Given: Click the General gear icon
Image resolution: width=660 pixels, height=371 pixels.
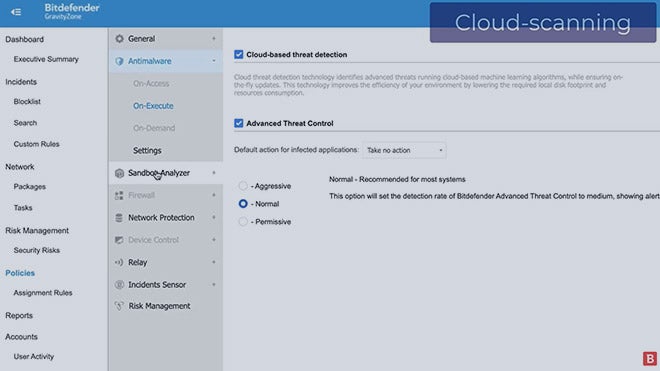Looking at the screenshot, I should [120, 39].
